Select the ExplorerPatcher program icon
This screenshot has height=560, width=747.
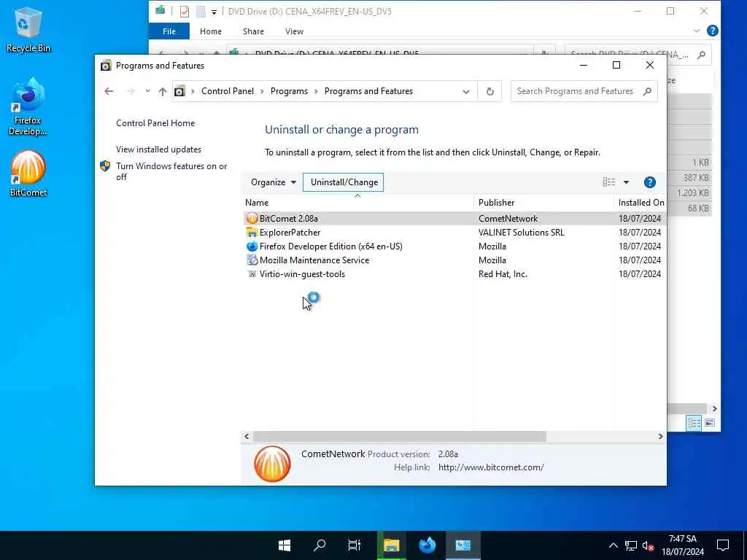[252, 233]
